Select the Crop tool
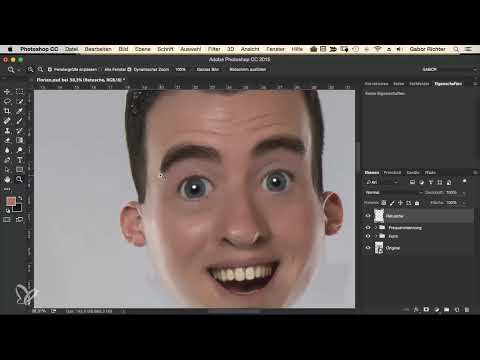The image size is (480, 360). click(7, 111)
